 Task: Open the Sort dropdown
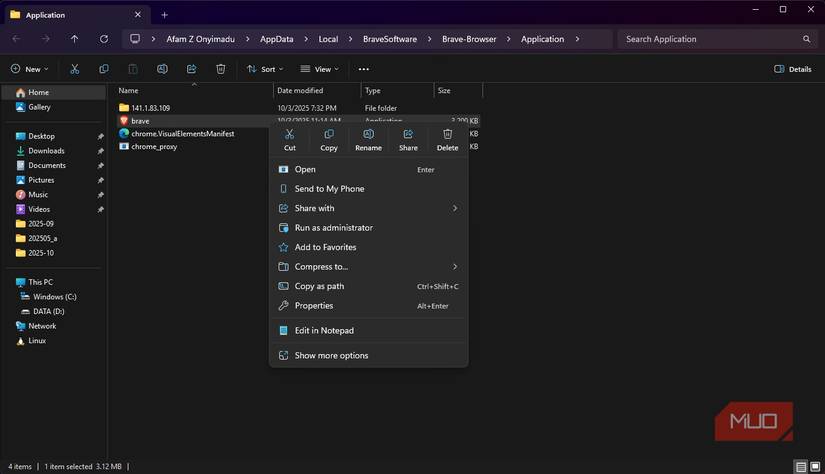tap(265, 69)
